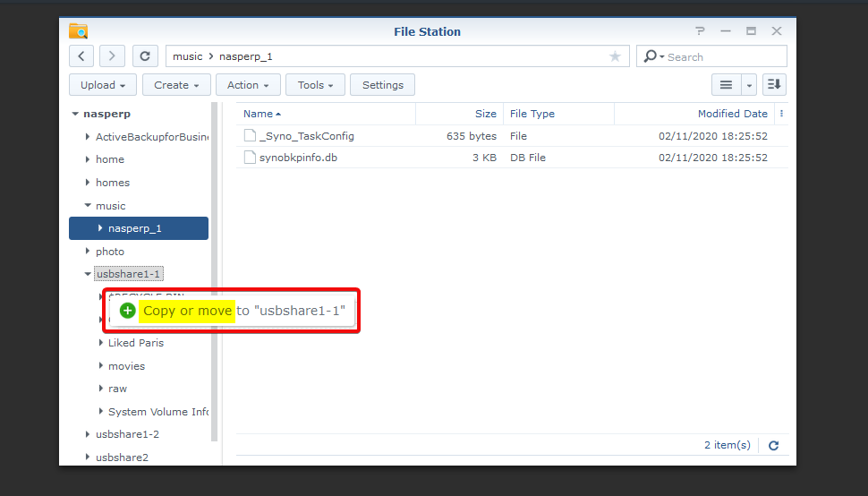Viewport: 868px width, 496px height.
Task: Select the synobkpinfo.db file icon
Action: (251, 158)
